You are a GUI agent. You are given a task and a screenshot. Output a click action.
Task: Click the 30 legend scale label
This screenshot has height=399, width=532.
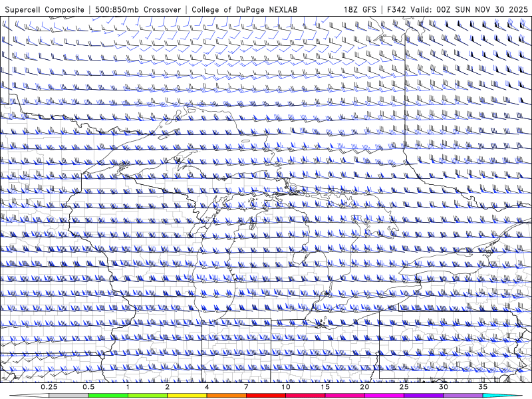[443, 387]
